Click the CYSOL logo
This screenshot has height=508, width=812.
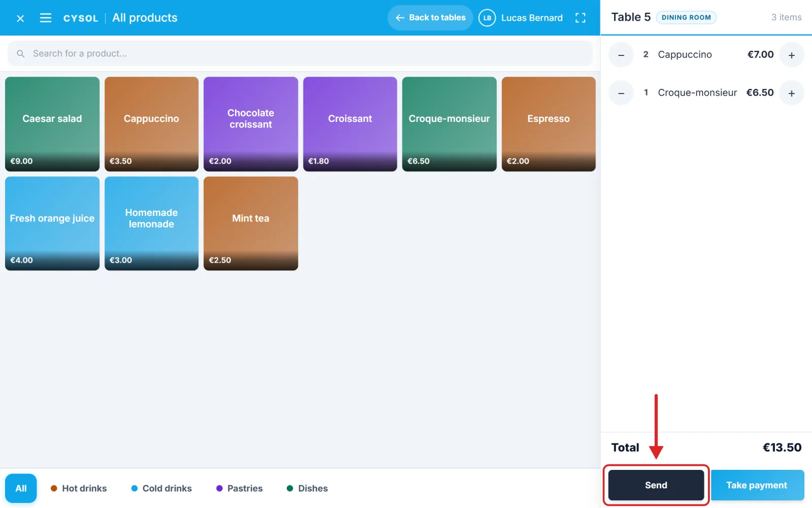[81, 18]
